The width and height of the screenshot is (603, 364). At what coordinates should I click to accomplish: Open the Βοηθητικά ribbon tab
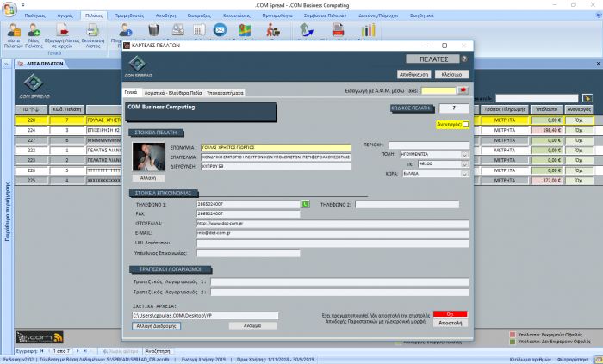point(421,15)
